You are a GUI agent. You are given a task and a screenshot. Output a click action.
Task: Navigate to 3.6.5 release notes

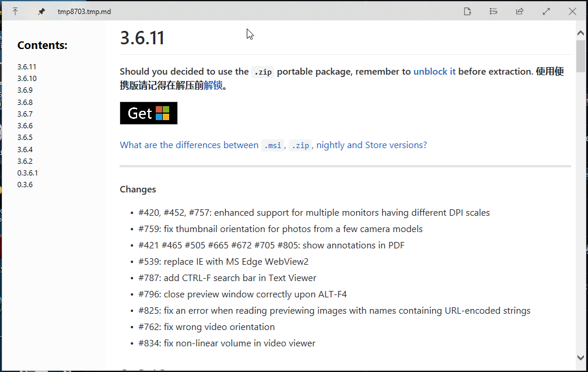[26, 137]
